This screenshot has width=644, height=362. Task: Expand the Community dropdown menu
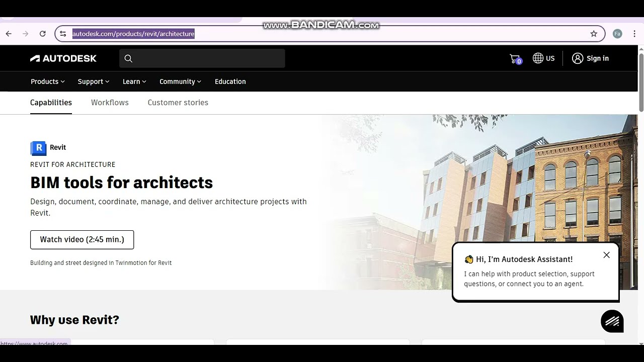click(x=180, y=81)
